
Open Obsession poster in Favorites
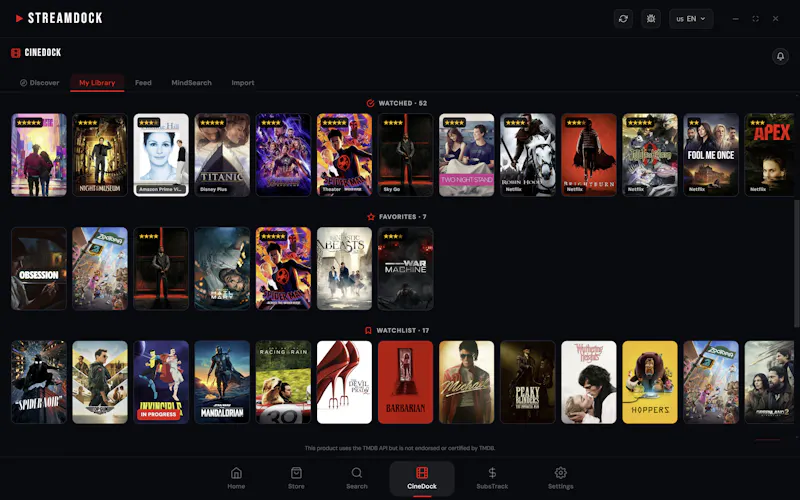tap(39, 268)
